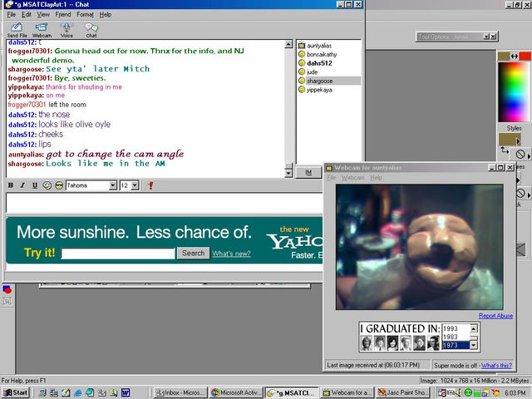Click the webcam icon beside auntyalias

[x=302, y=46]
